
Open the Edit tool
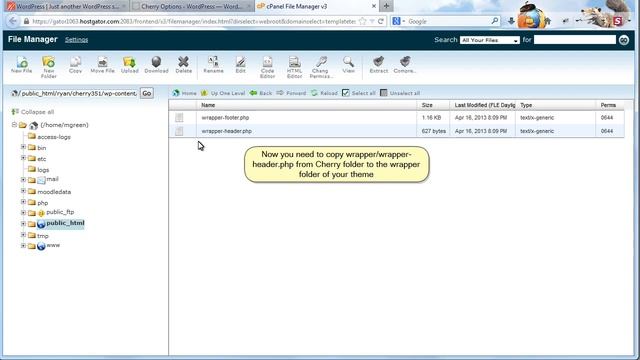click(x=240, y=65)
